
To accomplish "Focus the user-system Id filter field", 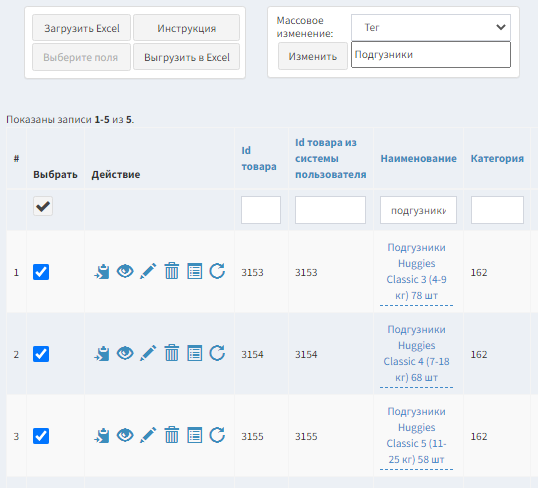I will [330, 210].
